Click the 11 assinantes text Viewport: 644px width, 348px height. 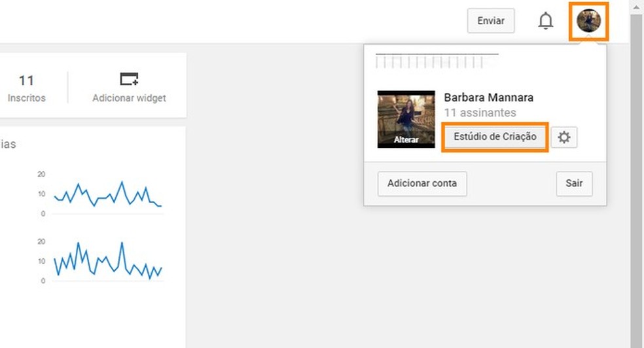(x=480, y=113)
